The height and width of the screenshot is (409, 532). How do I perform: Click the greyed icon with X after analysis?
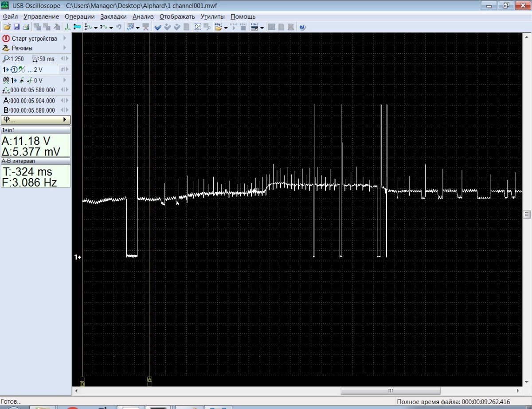pos(146,27)
